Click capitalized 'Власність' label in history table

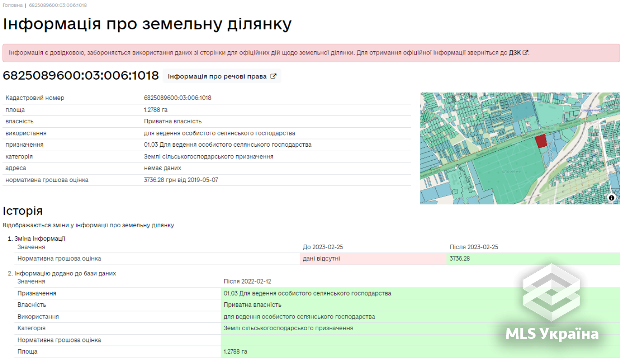pyautogui.click(x=32, y=305)
